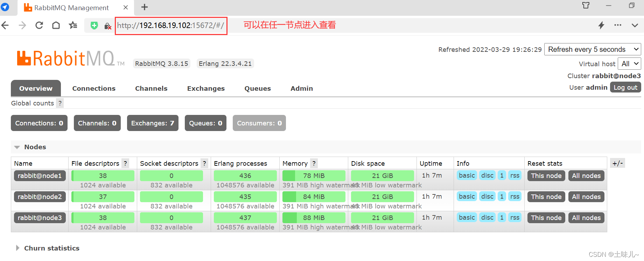644x261 pixels.
Task: Click rabbit@node1 memory bar 78 MiB
Action: tap(314, 176)
